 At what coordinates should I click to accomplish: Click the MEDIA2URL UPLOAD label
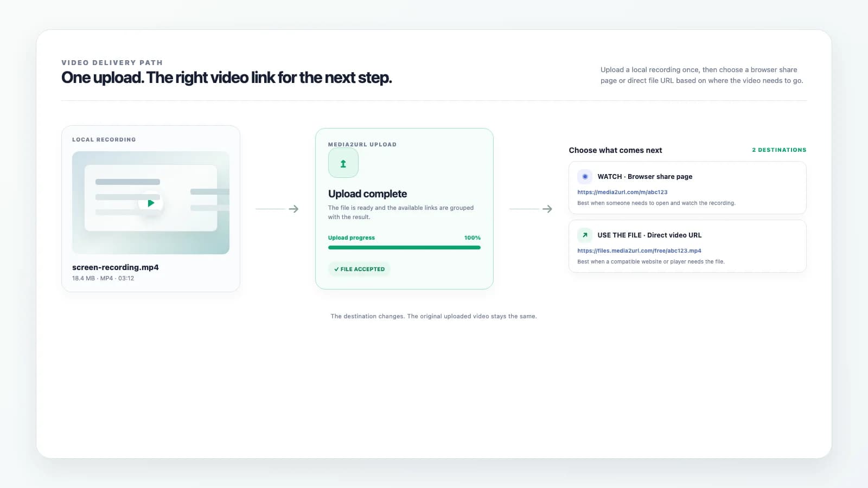point(362,144)
